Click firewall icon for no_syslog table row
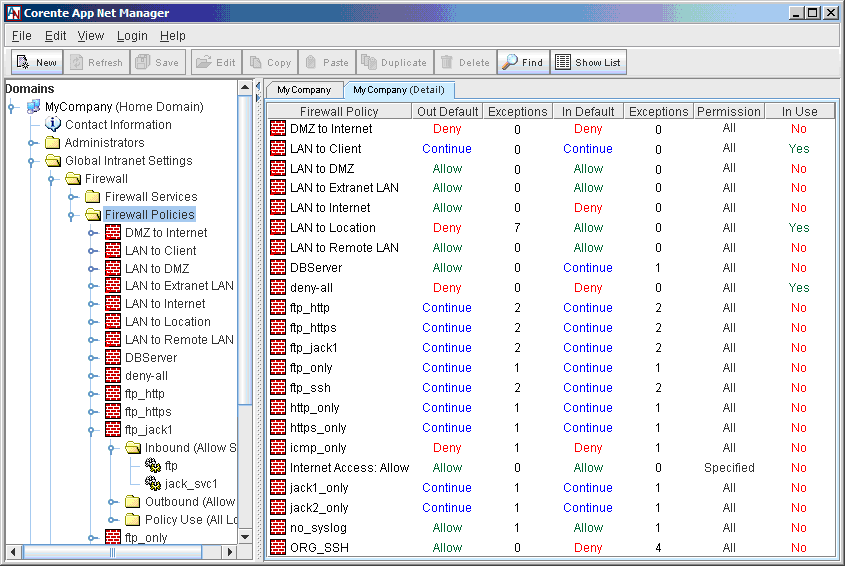Viewport: 845px width, 566px height. pyautogui.click(x=278, y=527)
